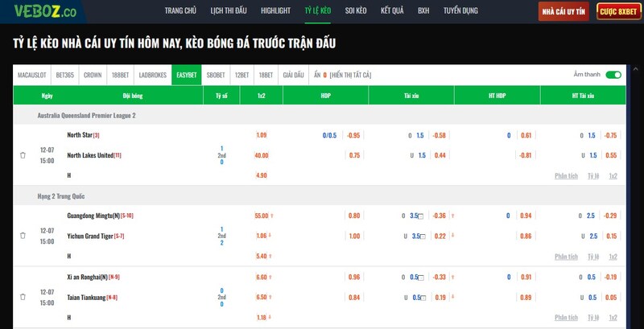This screenshot has height=329, width=644.
Task: Click the Australia Queensland Premier League 2 header
Action: click(86, 116)
